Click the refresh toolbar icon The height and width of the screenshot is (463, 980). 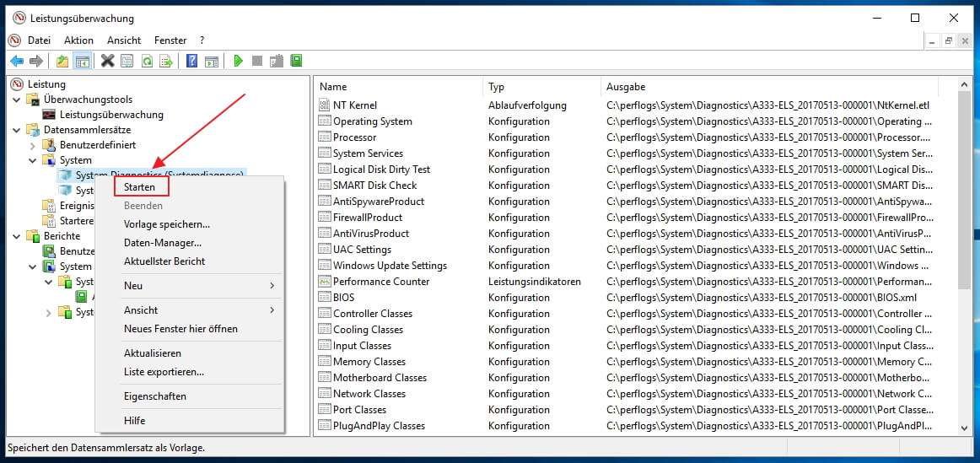click(147, 61)
